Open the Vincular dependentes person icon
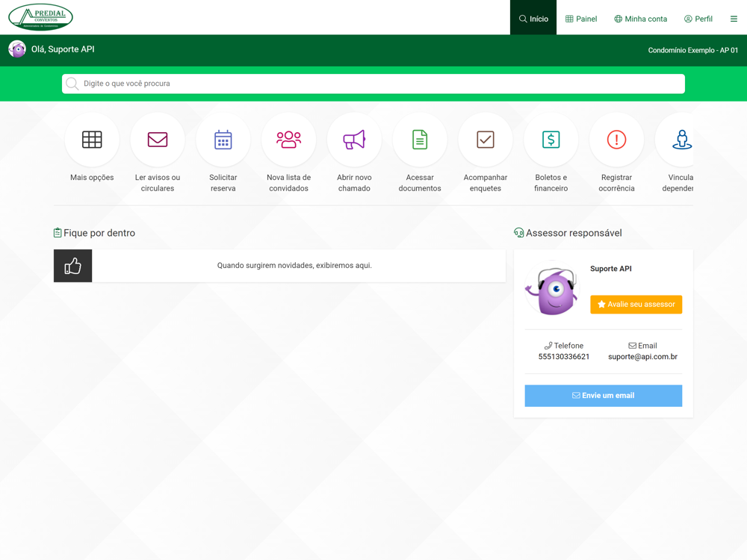 point(682,140)
